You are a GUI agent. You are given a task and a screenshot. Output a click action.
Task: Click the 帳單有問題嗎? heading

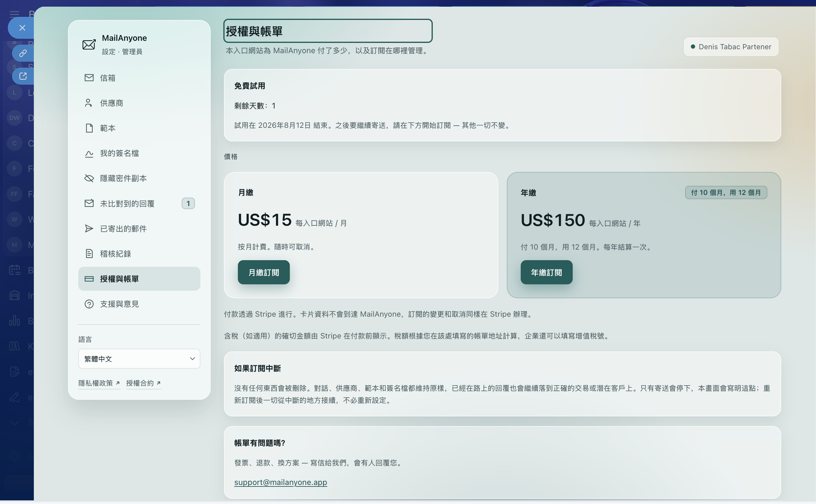pyautogui.click(x=260, y=443)
